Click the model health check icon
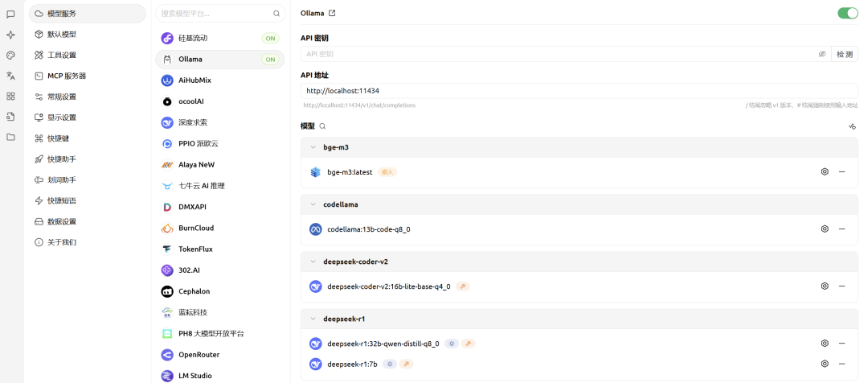 pos(853,126)
